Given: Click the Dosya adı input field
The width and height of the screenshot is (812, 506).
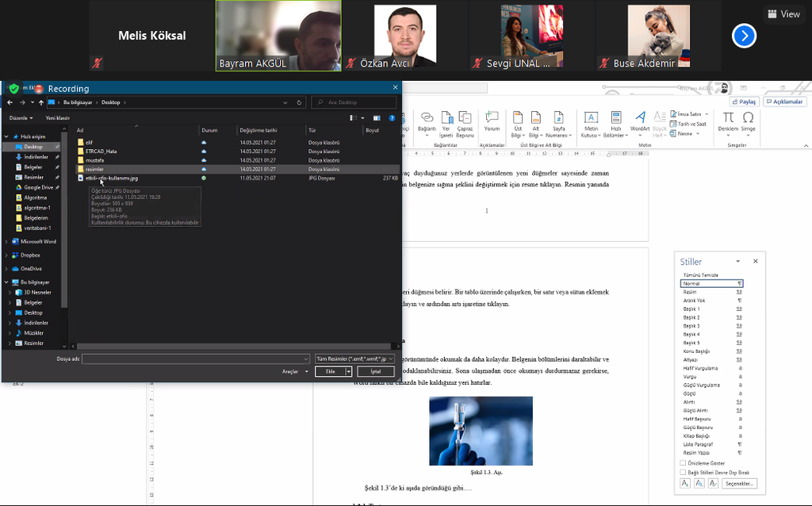Looking at the screenshot, I should (195, 359).
